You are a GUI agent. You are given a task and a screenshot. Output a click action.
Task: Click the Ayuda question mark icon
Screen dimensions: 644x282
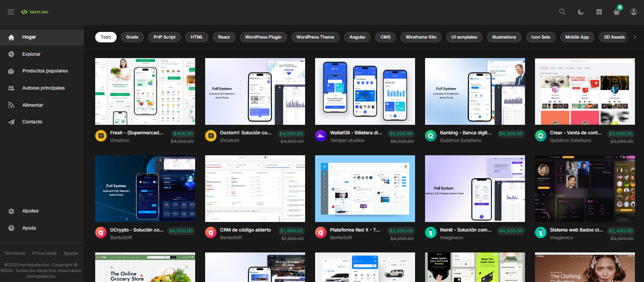[11, 228]
